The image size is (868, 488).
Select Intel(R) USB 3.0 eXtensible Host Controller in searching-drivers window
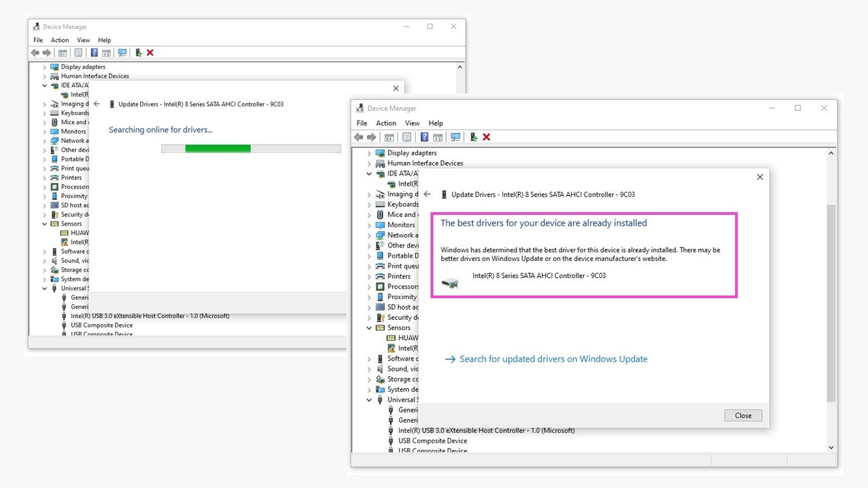(x=150, y=316)
